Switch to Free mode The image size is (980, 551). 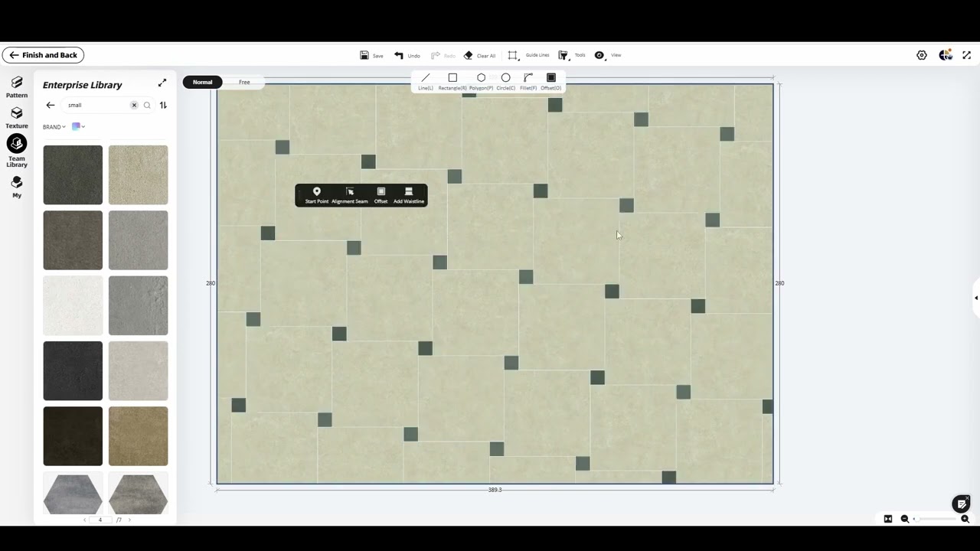coord(244,82)
